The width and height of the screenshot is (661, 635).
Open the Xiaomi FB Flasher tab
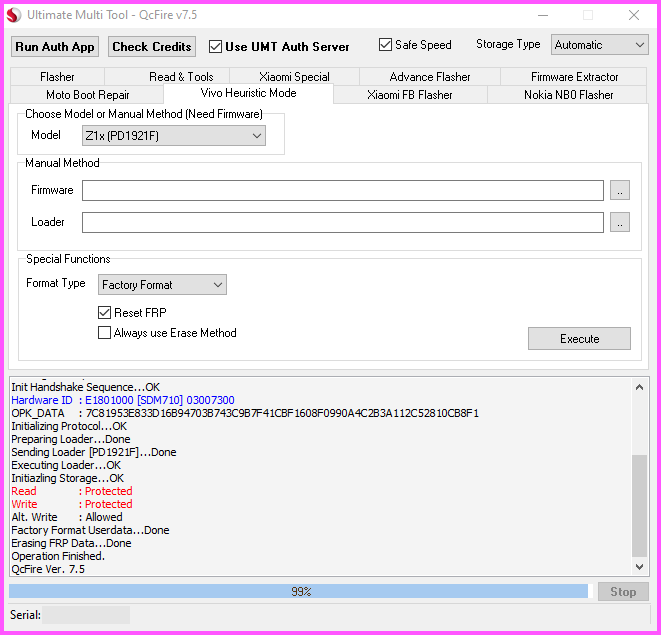pyautogui.click(x=410, y=95)
